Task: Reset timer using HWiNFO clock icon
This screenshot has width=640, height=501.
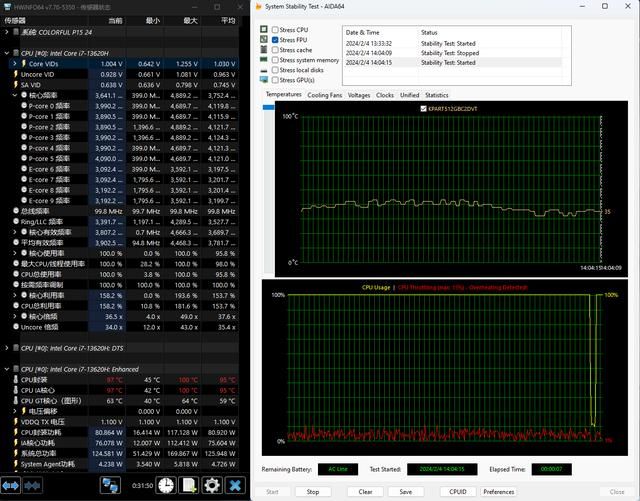Action: coord(164,485)
